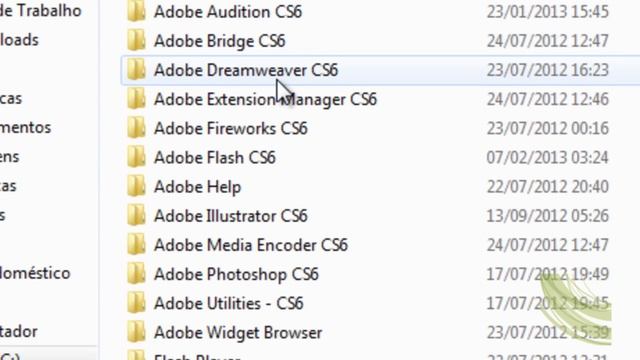The width and height of the screenshot is (640, 360).
Task: Select the Adobe Illustrator CS6 folder icon
Action: pyautogui.click(x=136, y=216)
